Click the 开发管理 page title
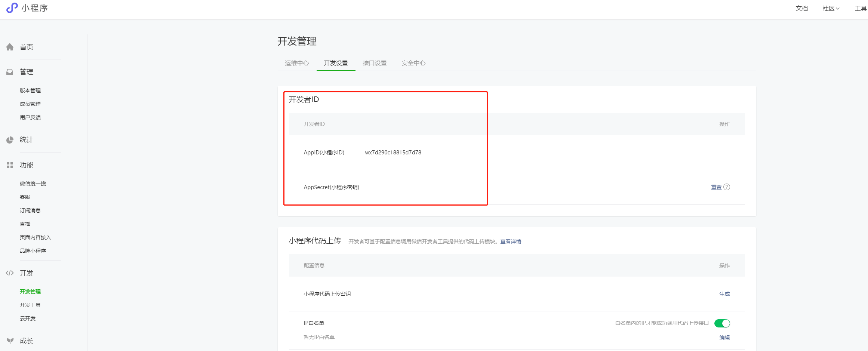 tap(297, 41)
